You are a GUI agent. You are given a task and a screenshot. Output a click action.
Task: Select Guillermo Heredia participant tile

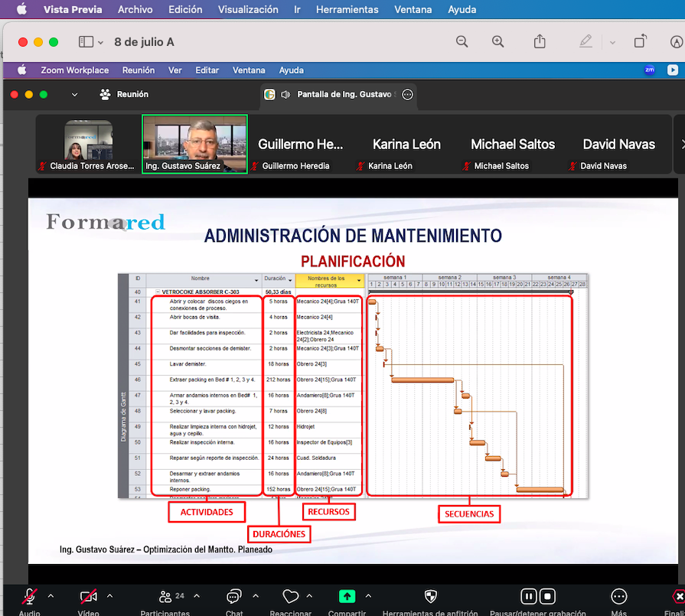tap(301, 145)
